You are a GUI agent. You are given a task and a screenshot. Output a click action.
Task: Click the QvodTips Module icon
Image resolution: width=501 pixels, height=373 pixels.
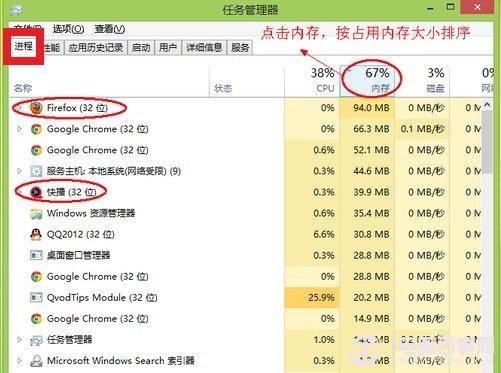coord(36,297)
